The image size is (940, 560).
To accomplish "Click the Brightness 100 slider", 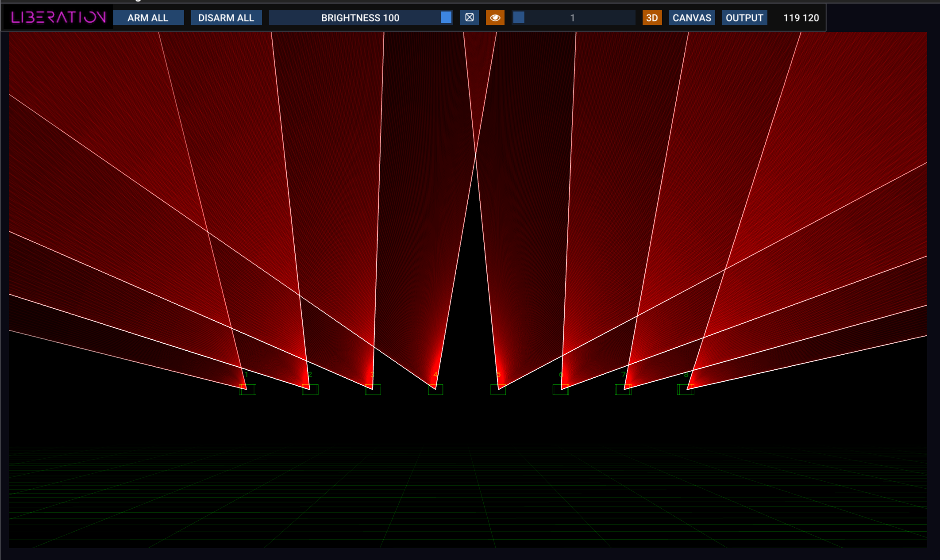I will point(360,18).
